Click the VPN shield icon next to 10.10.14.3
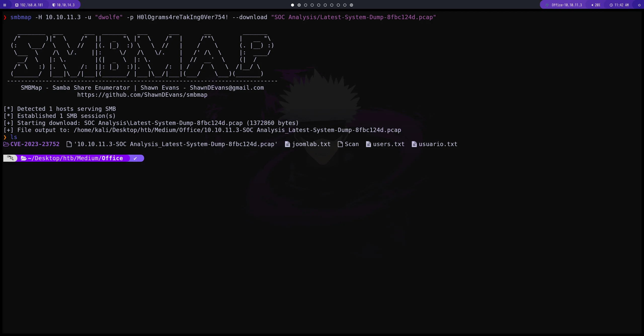 [54, 5]
